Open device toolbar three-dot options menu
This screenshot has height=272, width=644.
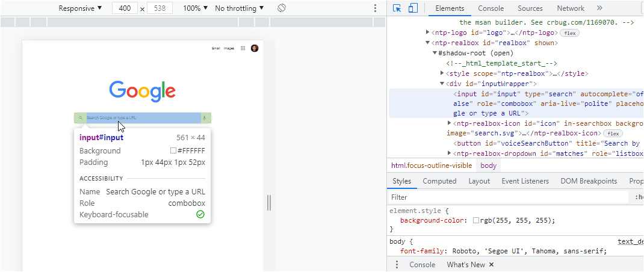point(375,8)
